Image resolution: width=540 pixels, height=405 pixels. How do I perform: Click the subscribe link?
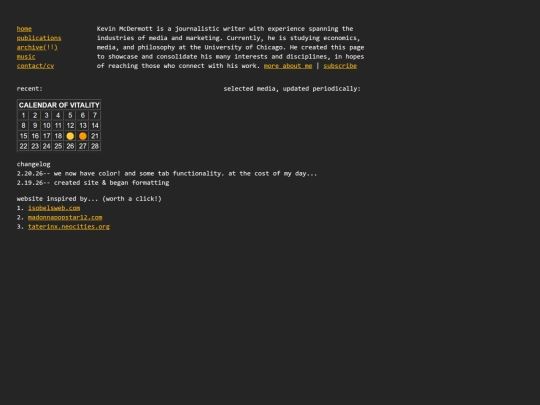340,66
